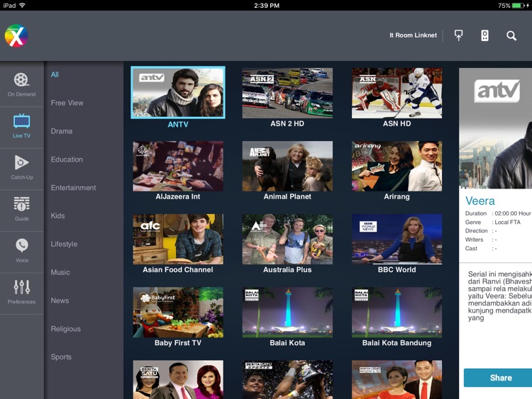The height and width of the screenshot is (399, 532).
Task: Select the ANTV channel thumbnail
Action: [178, 93]
